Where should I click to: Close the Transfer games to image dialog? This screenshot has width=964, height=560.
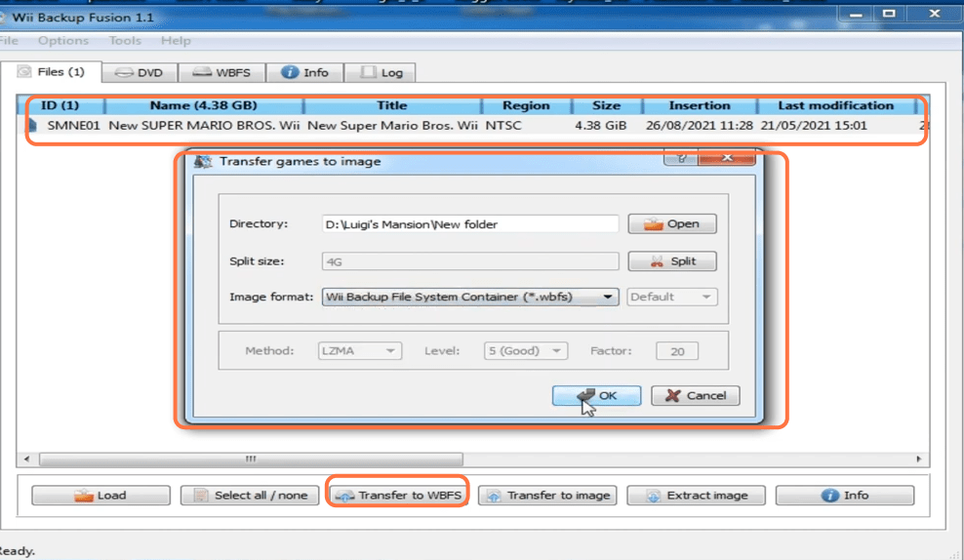727,159
